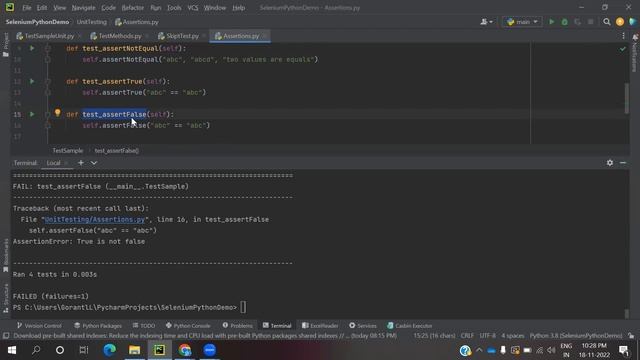Collapse test_assertFalse fold marker
The height and width of the screenshot is (360, 640).
48,114
